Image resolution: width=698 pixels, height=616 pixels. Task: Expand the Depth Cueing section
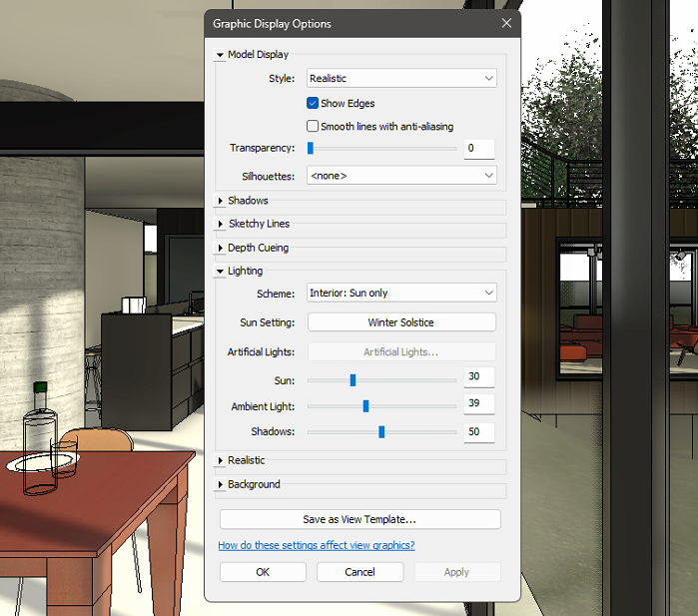pos(220,248)
